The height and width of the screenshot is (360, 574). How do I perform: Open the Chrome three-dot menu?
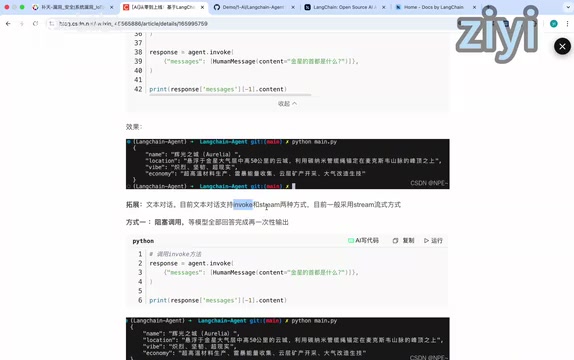(567, 24)
